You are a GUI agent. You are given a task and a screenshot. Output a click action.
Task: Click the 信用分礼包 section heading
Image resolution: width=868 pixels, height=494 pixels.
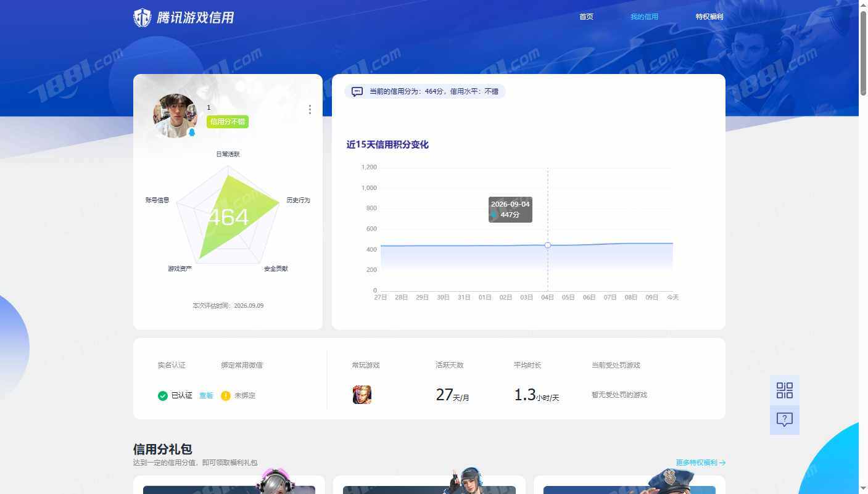coord(163,449)
